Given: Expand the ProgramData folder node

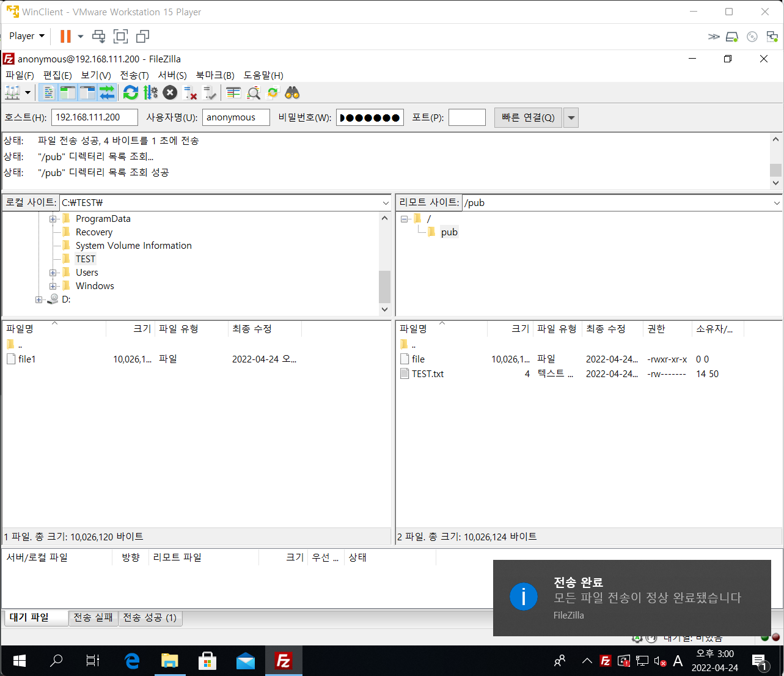Looking at the screenshot, I should click(53, 219).
